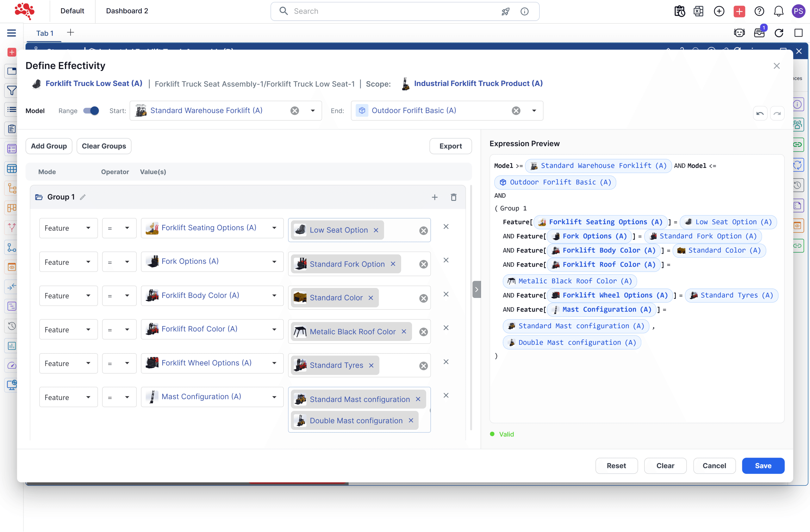Image resolution: width=810 pixels, height=532 pixels.
Task: Click the Add Group button
Action: (x=49, y=146)
